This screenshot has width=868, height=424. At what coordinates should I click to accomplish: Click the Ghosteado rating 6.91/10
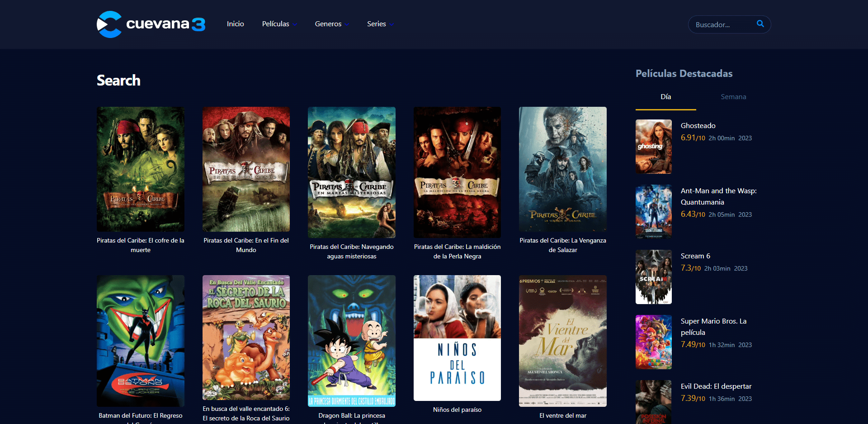(693, 138)
